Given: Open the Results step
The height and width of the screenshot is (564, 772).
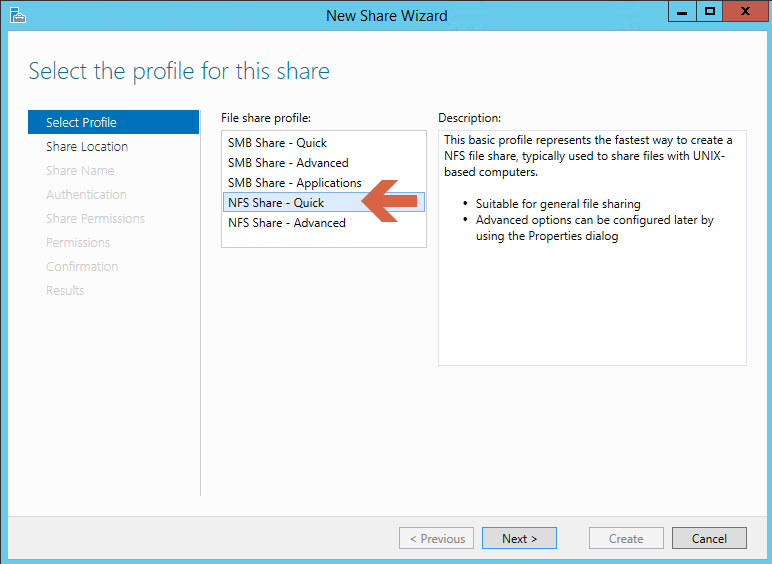Looking at the screenshot, I should pyautogui.click(x=65, y=291).
